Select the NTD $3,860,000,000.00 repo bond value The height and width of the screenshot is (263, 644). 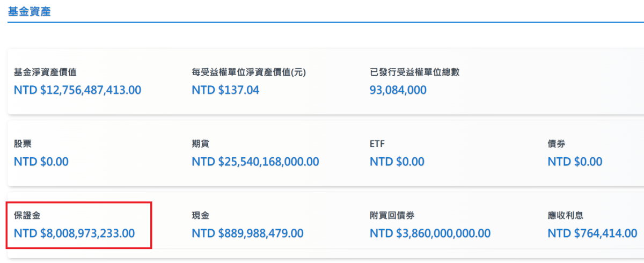tap(430, 233)
